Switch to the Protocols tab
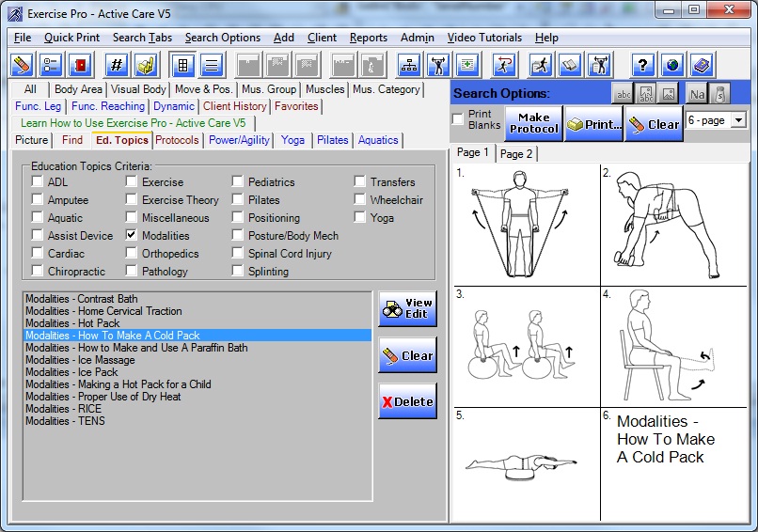 coord(177,140)
